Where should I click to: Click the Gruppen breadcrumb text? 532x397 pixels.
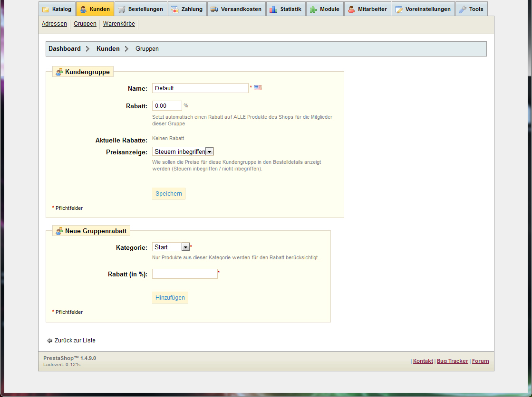[x=147, y=48]
